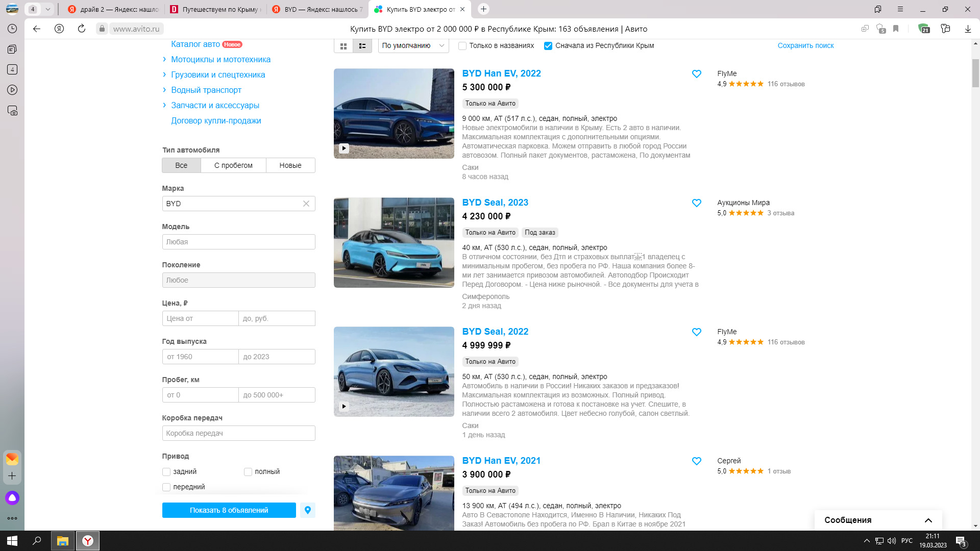Screen dimensions: 980x551
Task: Open year 'до 2023' dropdown
Action: (277, 357)
